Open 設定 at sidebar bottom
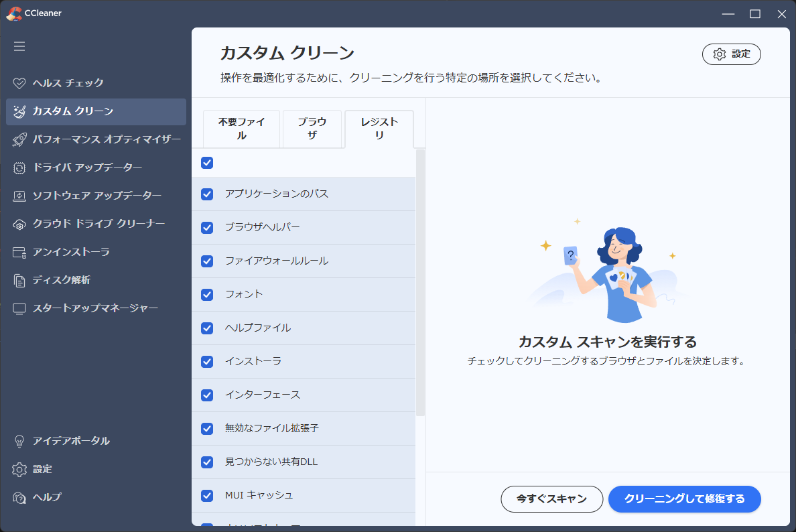796x532 pixels. pos(96,470)
